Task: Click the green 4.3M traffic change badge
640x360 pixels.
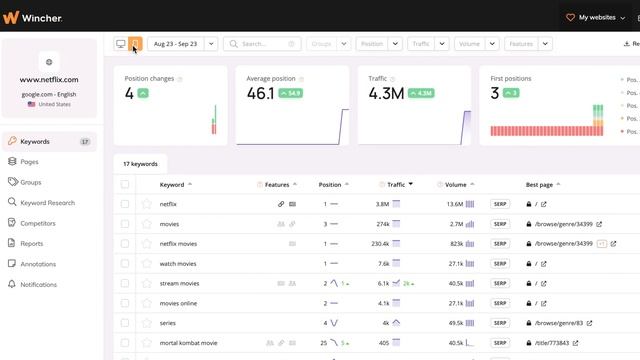Action: 421,93
